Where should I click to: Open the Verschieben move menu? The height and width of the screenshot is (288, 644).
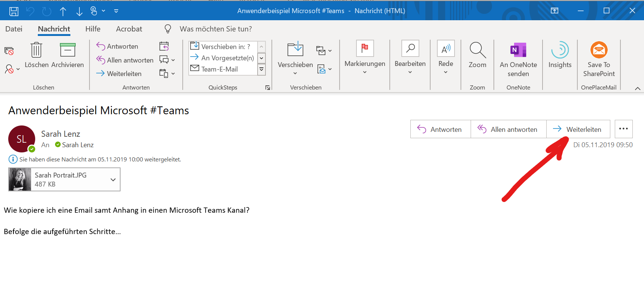coord(295,58)
